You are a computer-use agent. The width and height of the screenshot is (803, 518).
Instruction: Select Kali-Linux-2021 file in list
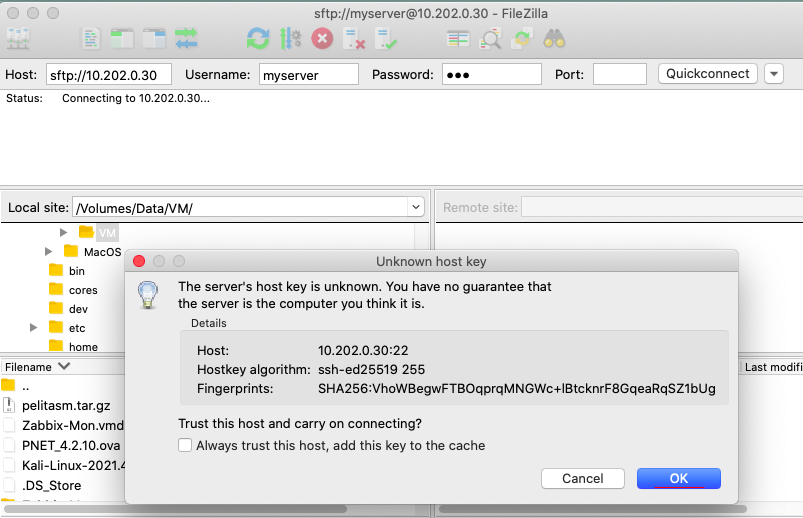click(x=73, y=465)
